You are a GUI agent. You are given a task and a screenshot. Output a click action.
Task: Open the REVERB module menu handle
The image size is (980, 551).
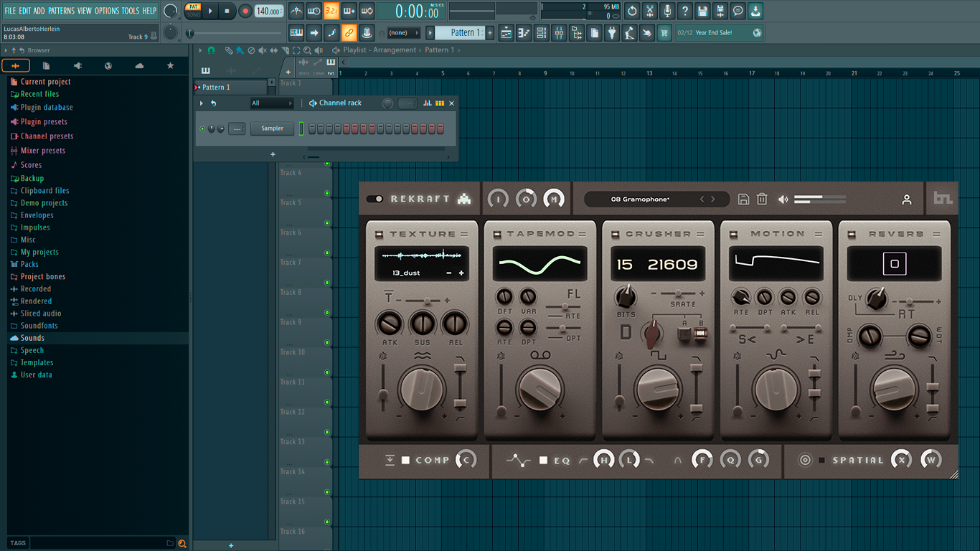tap(936, 234)
